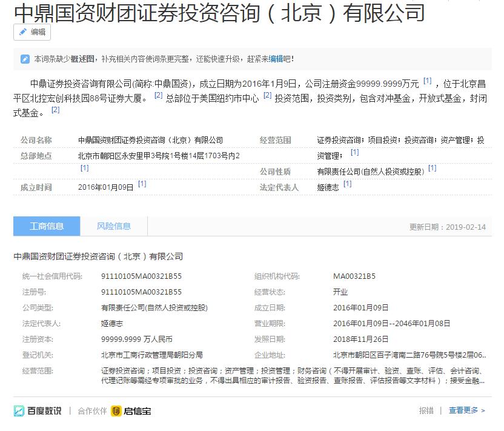Select the 工商信息 tab
The image size is (504, 431).
46,226
